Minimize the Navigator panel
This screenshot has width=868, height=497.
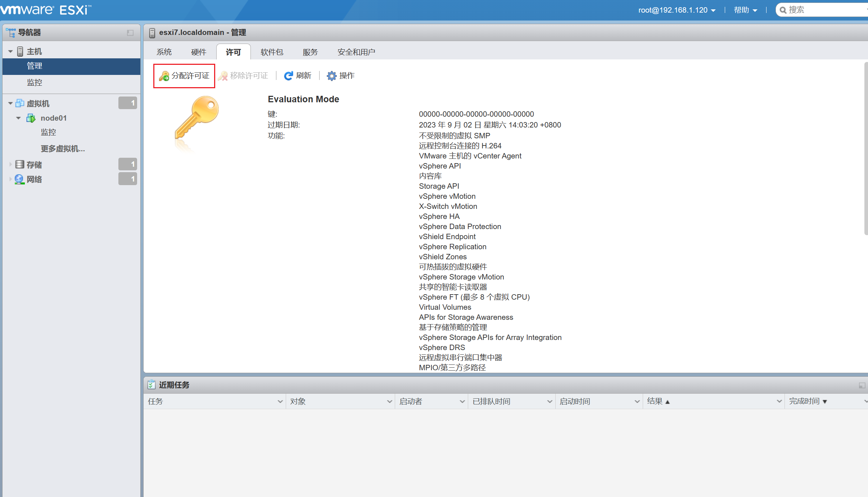[x=130, y=33]
